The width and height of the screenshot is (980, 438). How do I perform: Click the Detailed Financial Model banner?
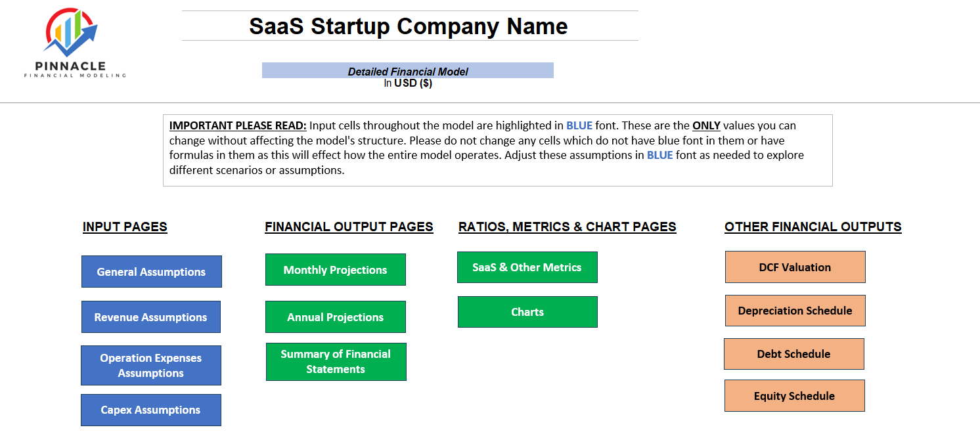(408, 70)
